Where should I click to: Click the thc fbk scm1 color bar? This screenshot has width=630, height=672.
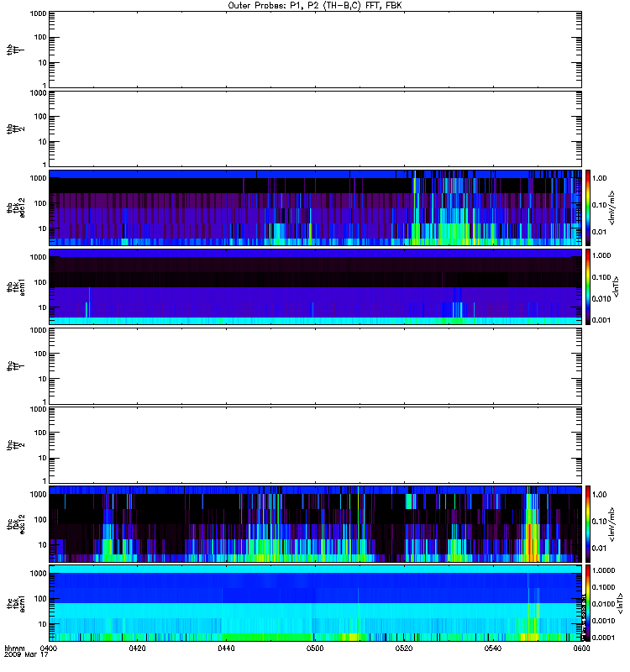(x=588, y=603)
